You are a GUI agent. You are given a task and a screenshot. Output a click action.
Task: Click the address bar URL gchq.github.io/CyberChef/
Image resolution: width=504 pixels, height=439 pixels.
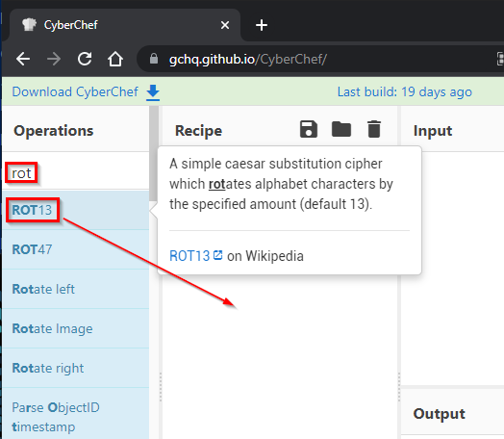248,59
